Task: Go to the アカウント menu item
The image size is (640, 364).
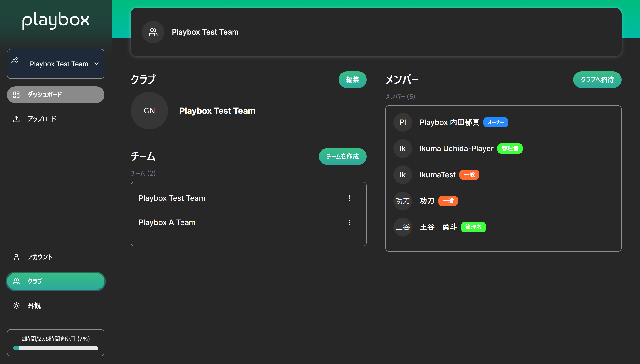Action: pyautogui.click(x=40, y=257)
